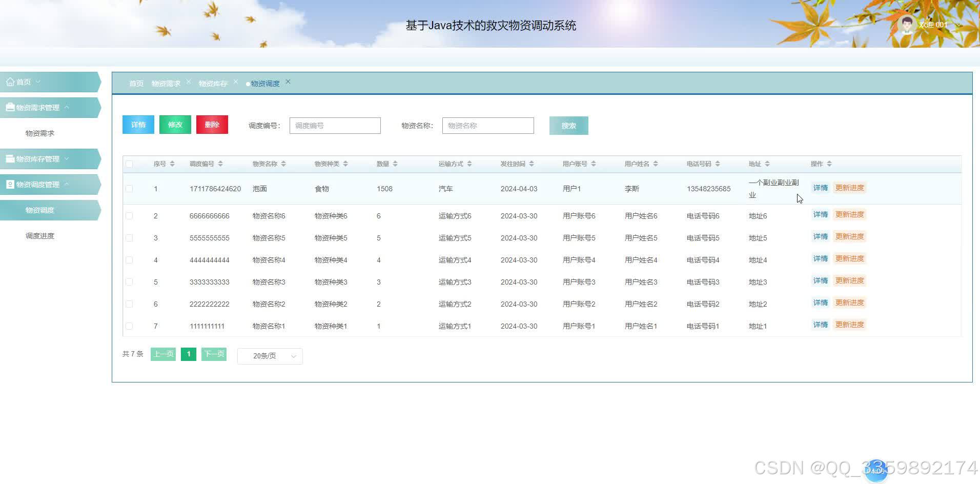The width and height of the screenshot is (980, 484).
Task: Click the green 修改 button
Action: [175, 125]
